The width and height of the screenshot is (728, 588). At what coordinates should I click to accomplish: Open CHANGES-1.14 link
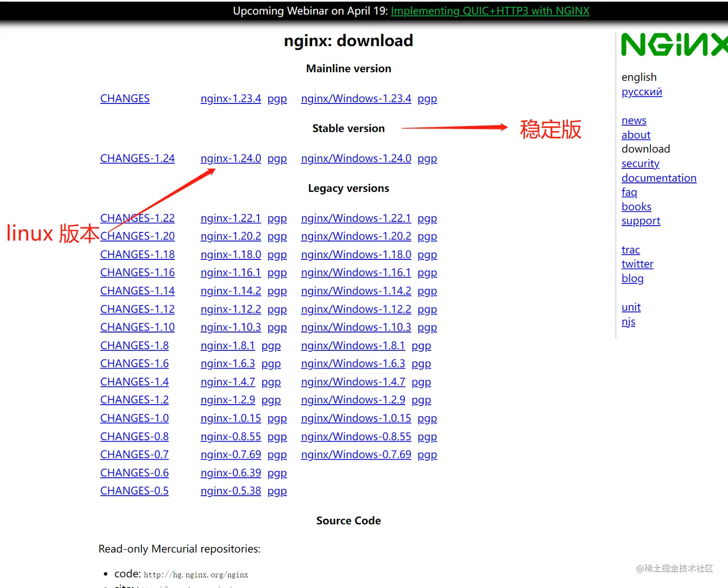click(137, 291)
